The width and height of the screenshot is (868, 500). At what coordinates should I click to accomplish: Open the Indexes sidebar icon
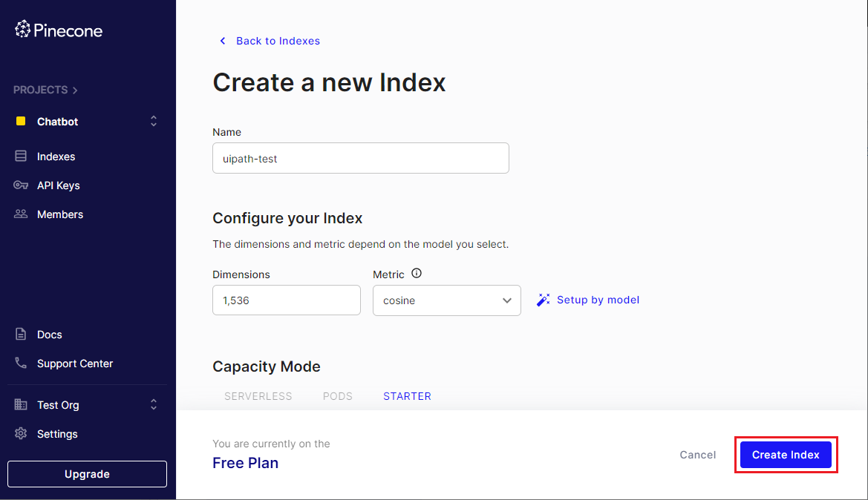tap(21, 156)
